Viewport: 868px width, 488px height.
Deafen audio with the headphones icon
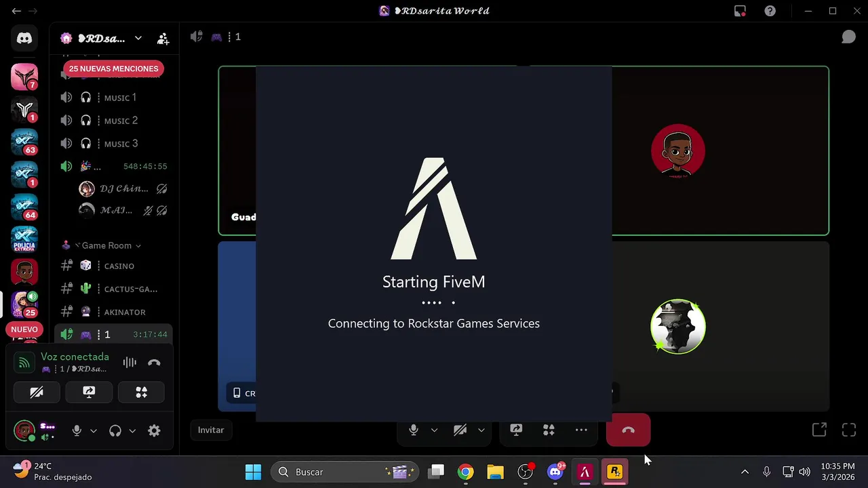click(115, 430)
